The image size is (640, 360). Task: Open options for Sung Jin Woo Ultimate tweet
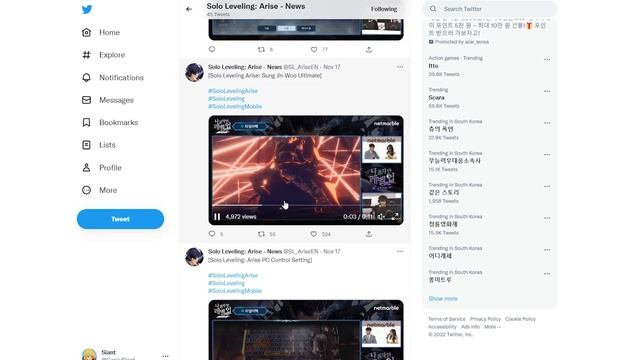pyautogui.click(x=400, y=67)
